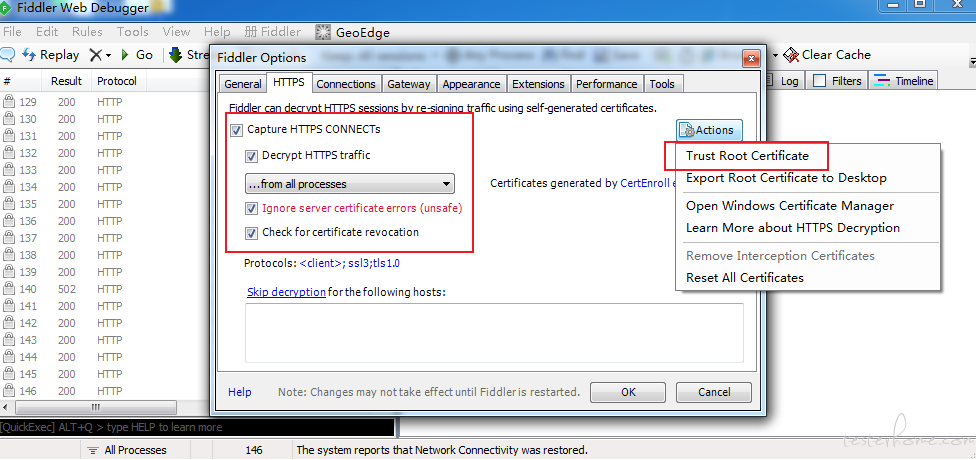Viewport: 976px width, 460px height.
Task: Toggle Capture HTTPS CONNECTs checkbox
Action: click(236, 130)
